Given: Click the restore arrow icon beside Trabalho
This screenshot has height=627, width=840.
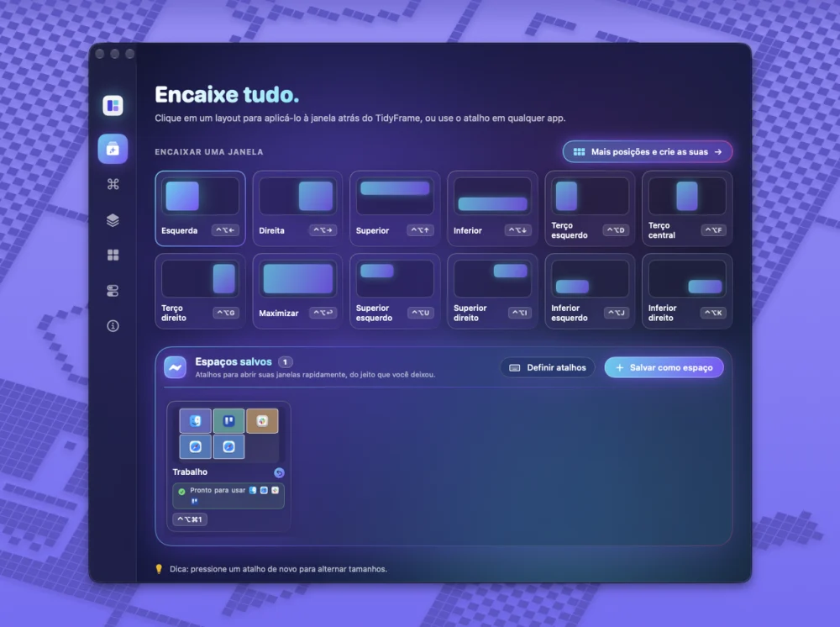Looking at the screenshot, I should pos(279,472).
